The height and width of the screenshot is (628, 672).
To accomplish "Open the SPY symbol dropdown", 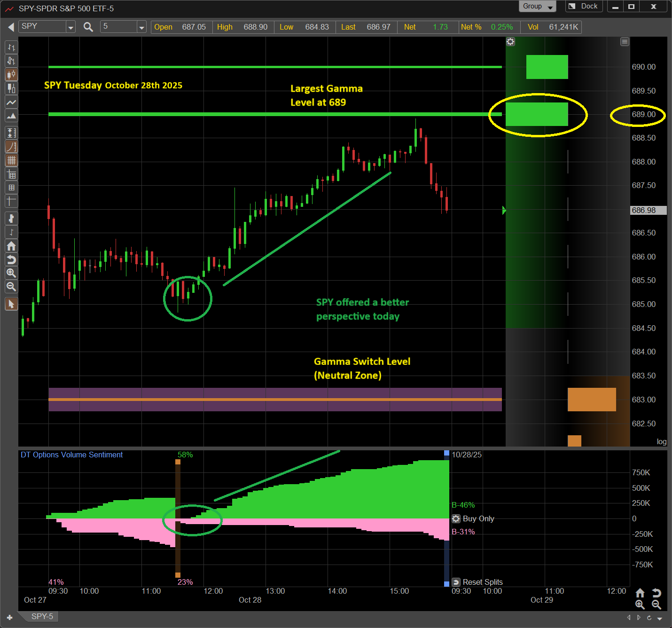I will tap(70, 27).
